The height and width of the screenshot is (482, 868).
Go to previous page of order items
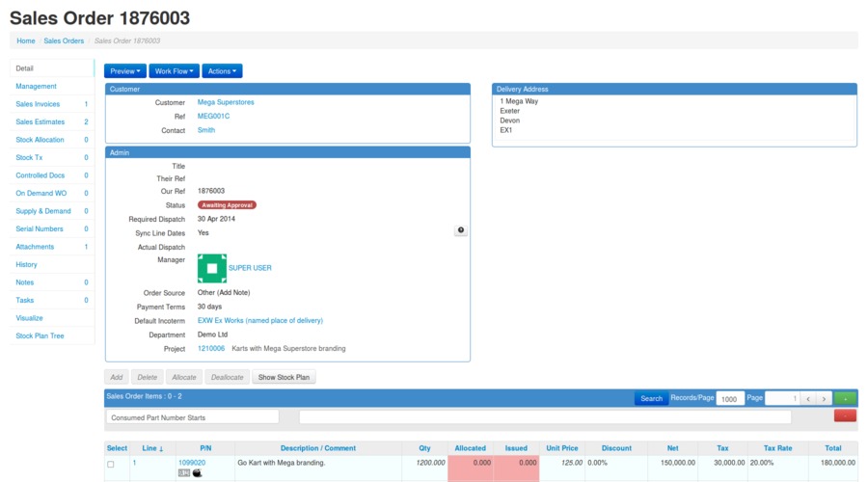(808, 398)
